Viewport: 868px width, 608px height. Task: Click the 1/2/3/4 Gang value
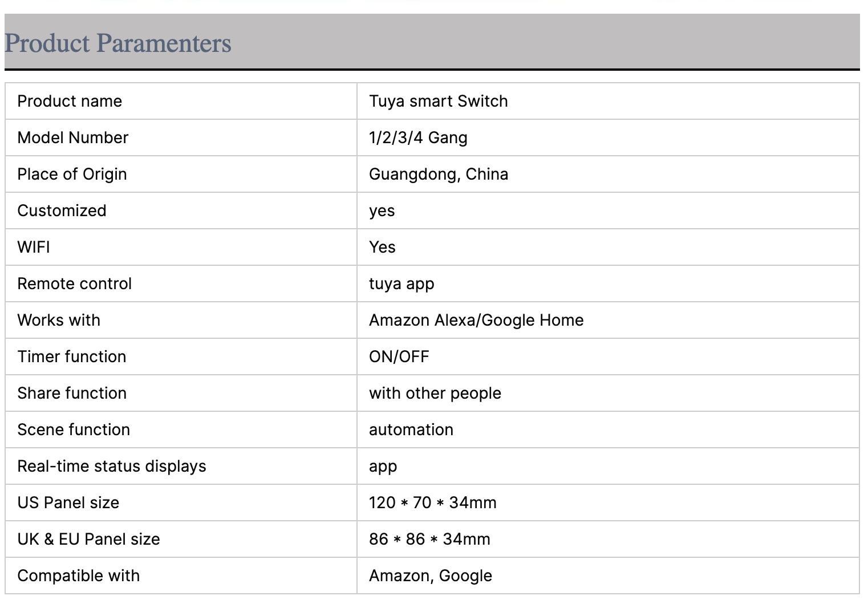[418, 138]
